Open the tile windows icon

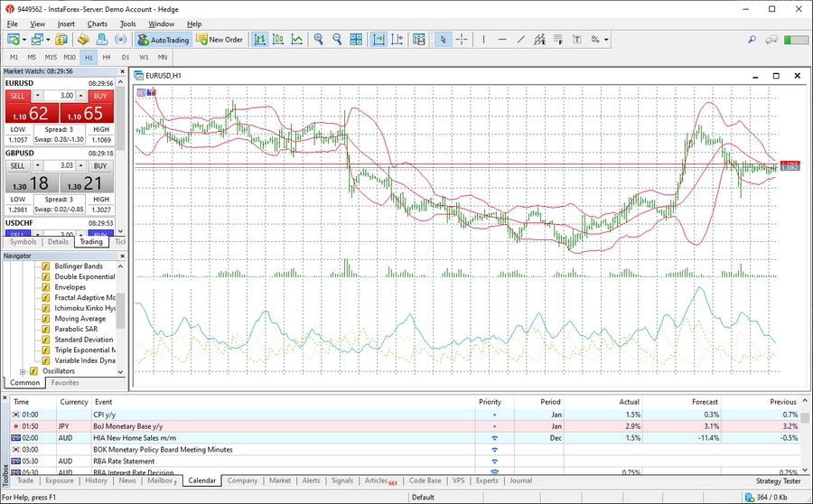pyautogui.click(x=357, y=40)
